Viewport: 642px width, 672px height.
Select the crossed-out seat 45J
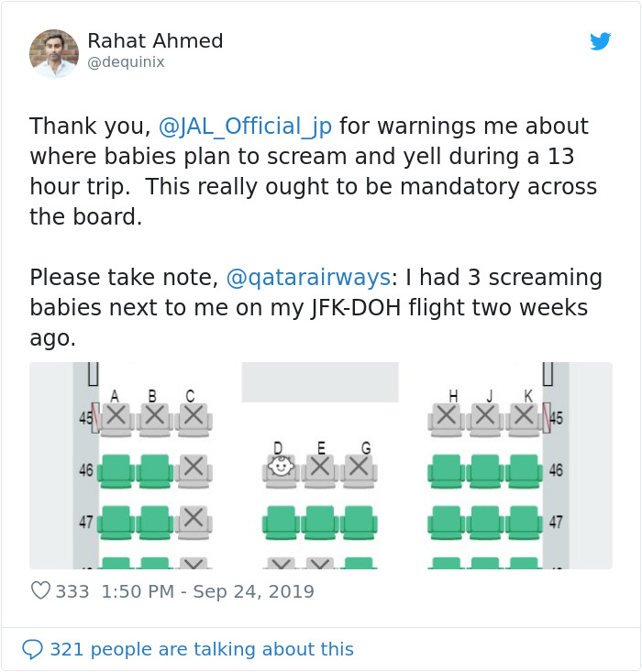[485, 417]
